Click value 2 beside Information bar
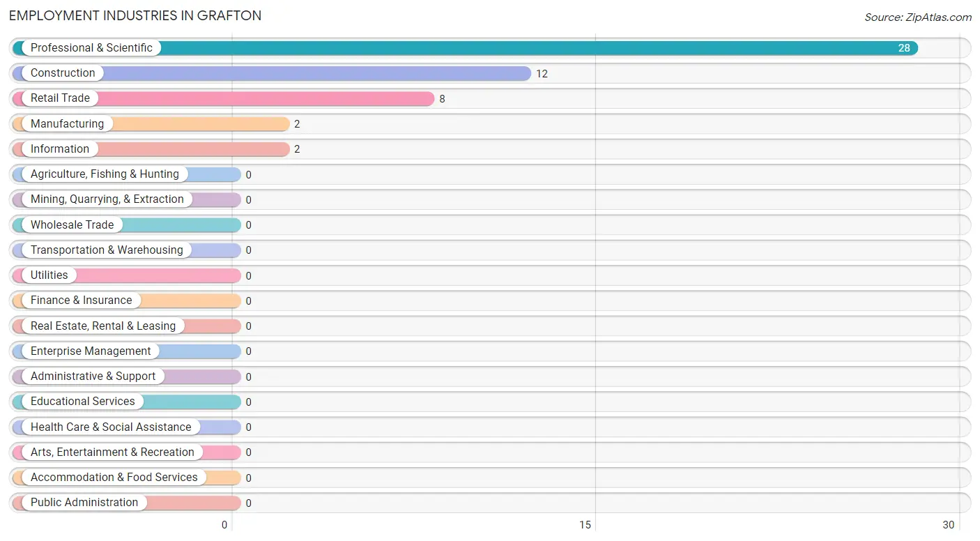The height and width of the screenshot is (541, 980). 297,149
